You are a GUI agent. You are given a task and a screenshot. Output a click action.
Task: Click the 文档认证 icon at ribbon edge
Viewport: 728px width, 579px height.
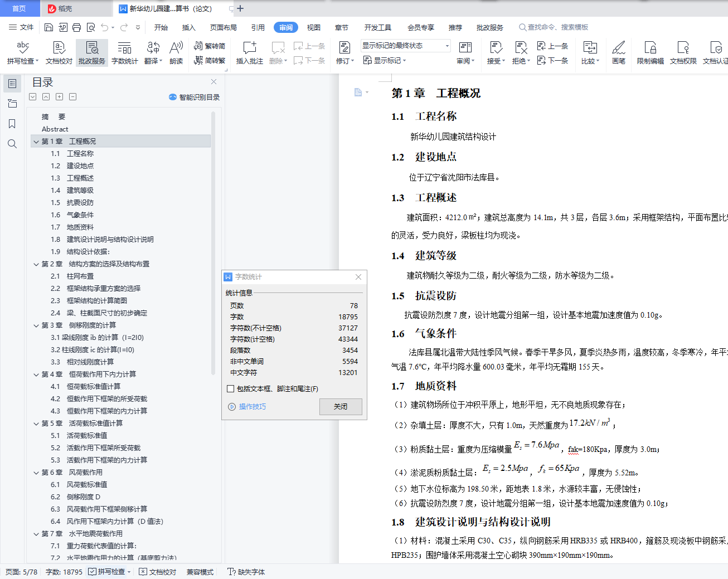pyautogui.click(x=715, y=53)
